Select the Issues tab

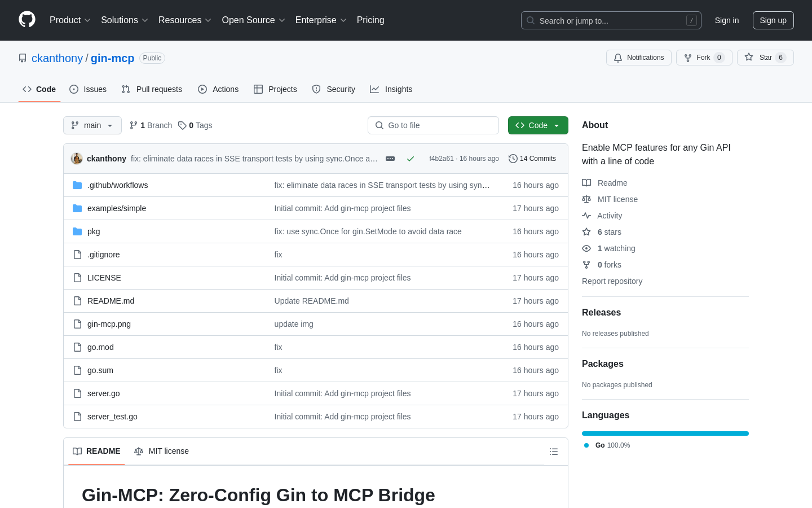(x=88, y=89)
